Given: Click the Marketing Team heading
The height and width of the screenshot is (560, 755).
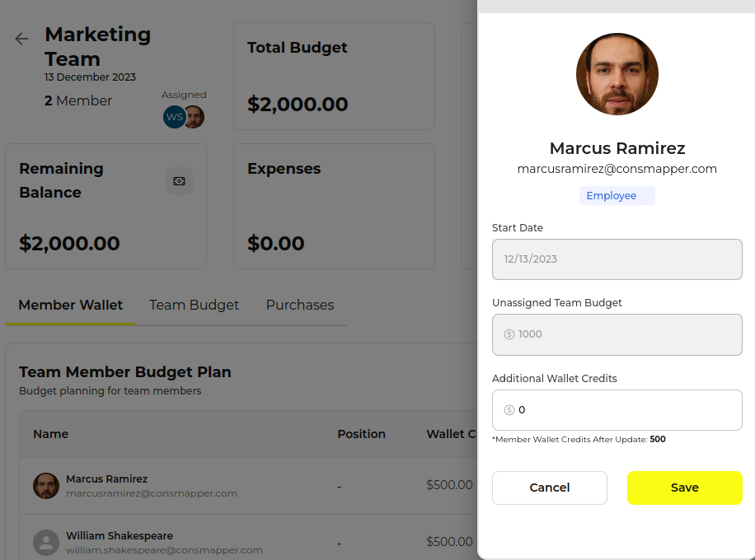Looking at the screenshot, I should (x=98, y=47).
